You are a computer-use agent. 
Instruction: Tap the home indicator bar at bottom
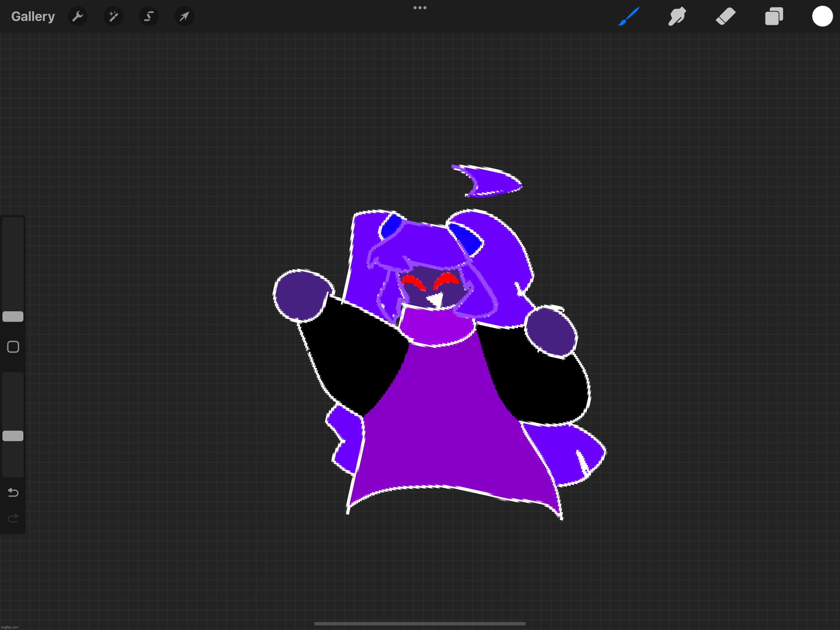[x=420, y=624]
